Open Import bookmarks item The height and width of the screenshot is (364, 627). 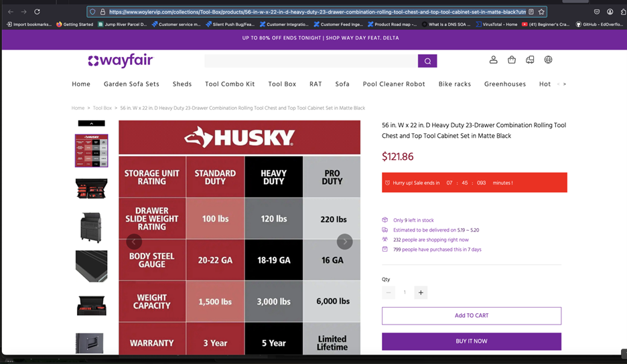29,24
